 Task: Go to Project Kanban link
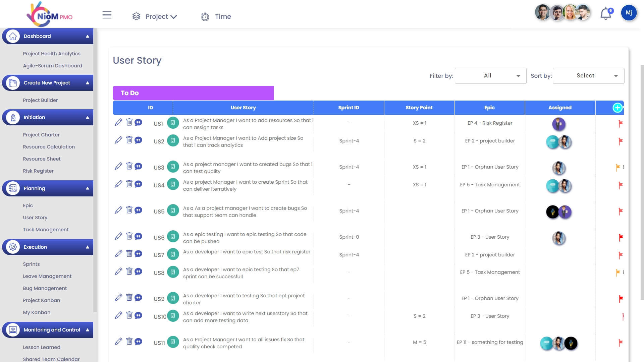(41, 300)
